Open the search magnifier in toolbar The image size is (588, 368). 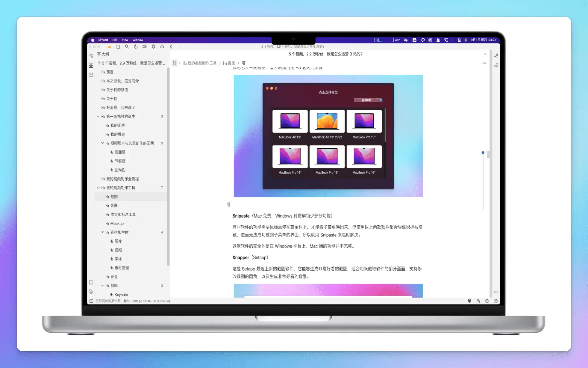127,47
